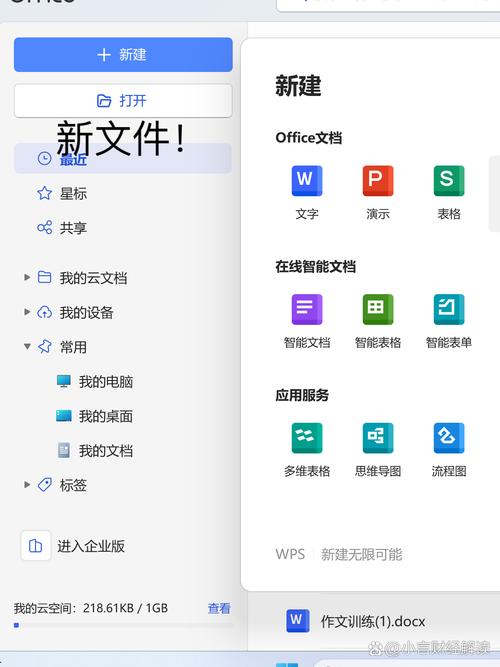Image resolution: width=500 pixels, height=667 pixels.
Task: Create a new 流程图 flowchart
Action: (449, 450)
